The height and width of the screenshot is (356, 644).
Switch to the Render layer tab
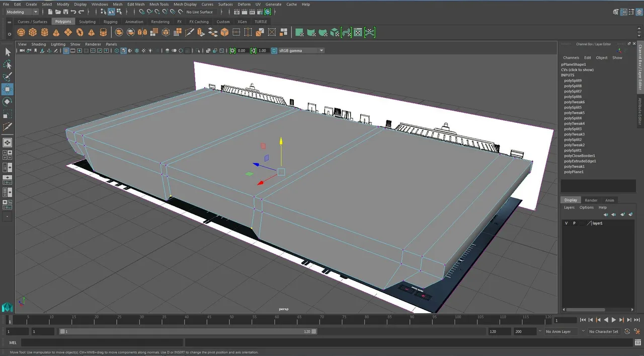(591, 200)
